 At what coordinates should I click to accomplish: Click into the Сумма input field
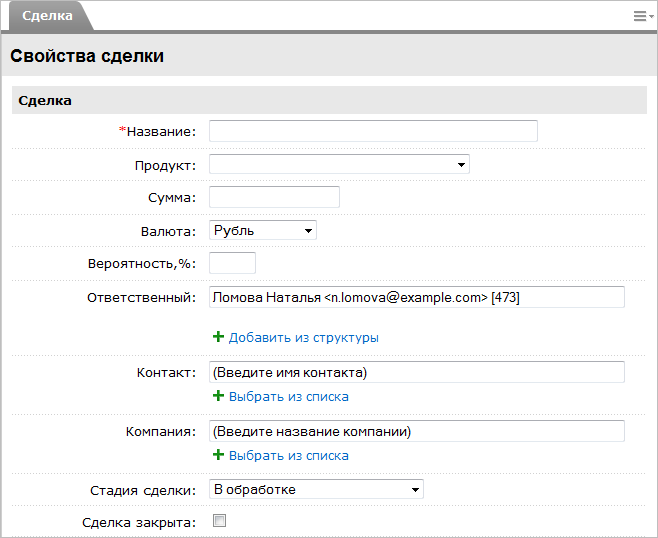coord(274,197)
